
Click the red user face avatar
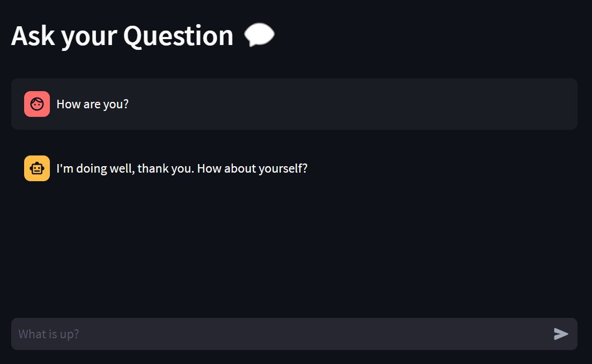37,104
